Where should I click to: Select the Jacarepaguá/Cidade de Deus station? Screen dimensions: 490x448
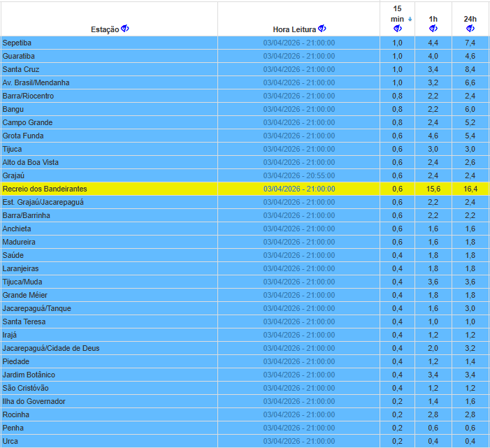tap(51, 348)
